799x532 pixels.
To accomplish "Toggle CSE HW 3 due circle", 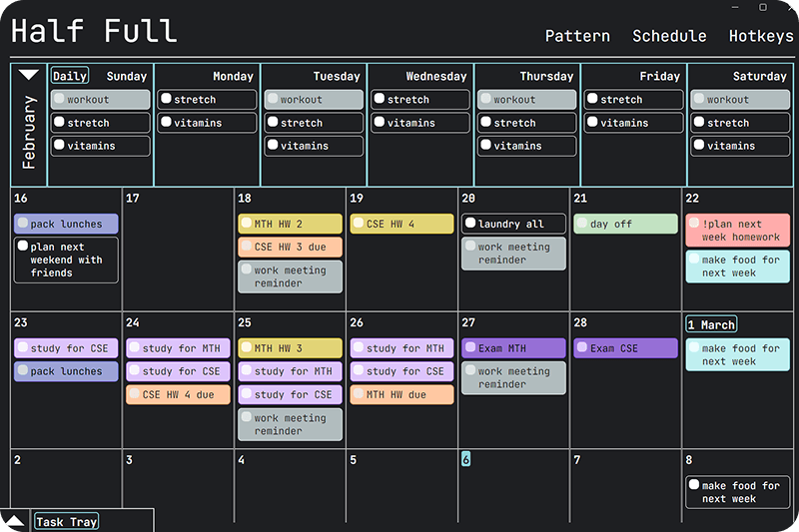I will (x=246, y=246).
